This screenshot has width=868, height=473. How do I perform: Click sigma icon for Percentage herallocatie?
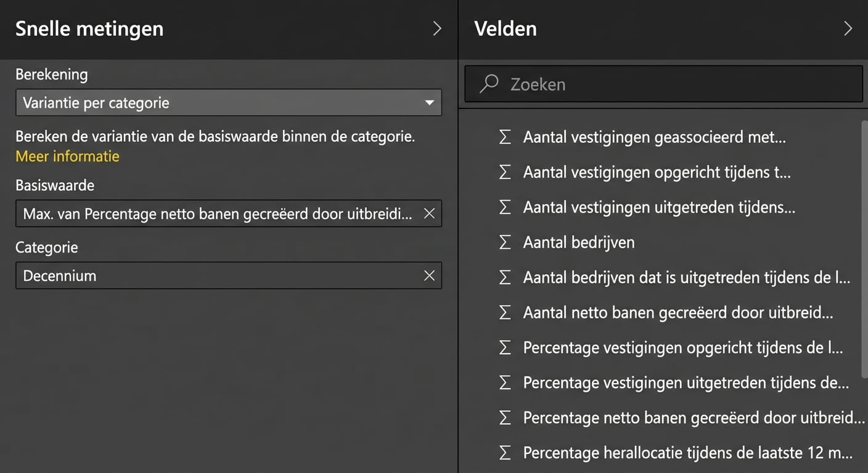click(505, 453)
